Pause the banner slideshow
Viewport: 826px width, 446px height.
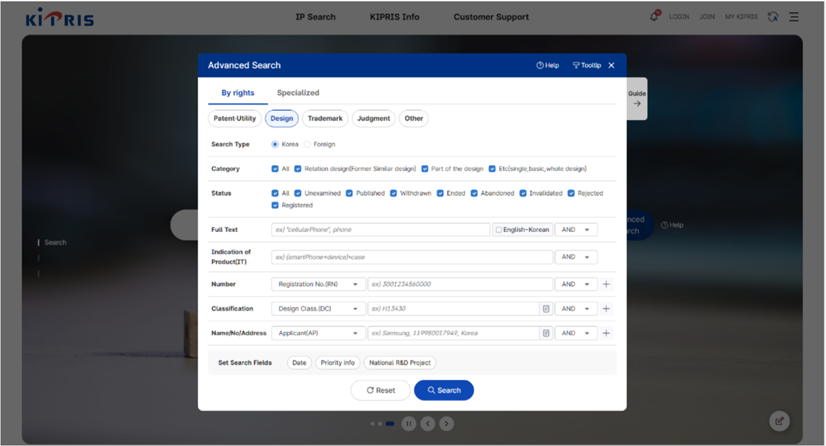coord(409,424)
